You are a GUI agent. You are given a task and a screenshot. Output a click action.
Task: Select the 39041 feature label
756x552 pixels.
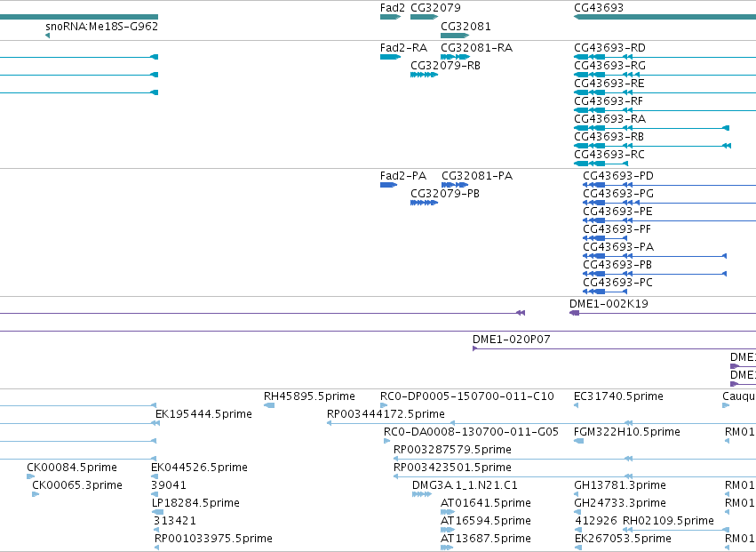[168, 485]
